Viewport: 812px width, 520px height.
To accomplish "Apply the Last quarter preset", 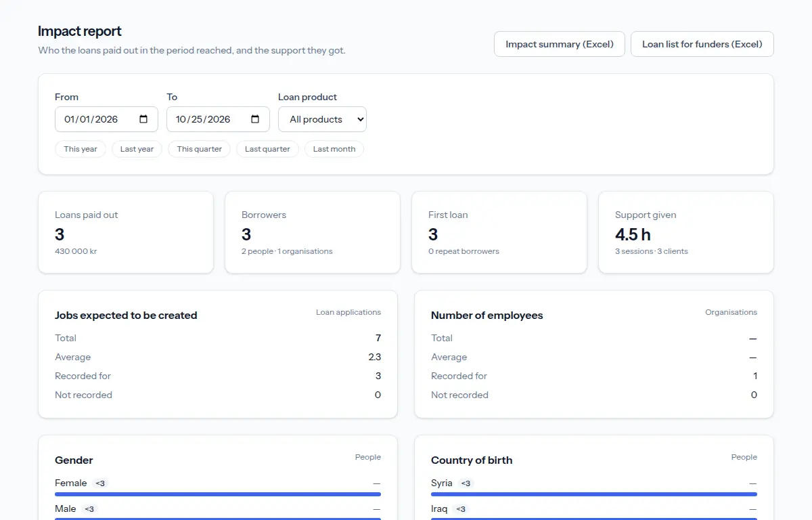I will pos(267,149).
